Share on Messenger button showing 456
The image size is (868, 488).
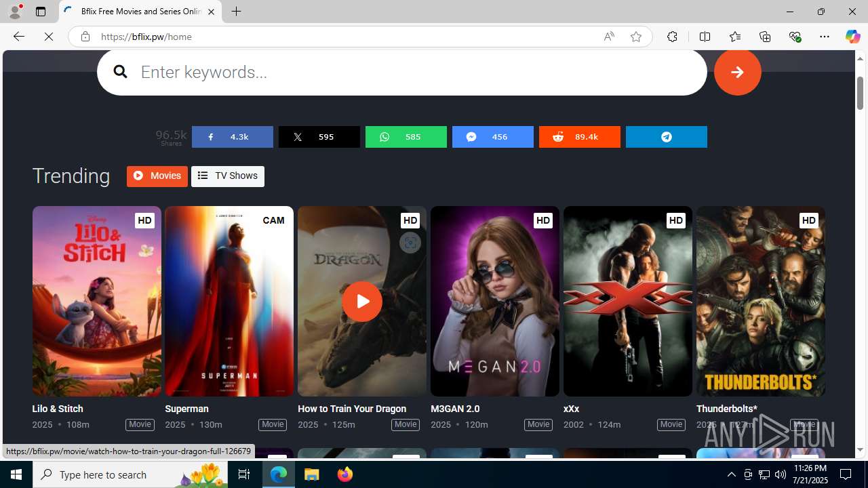492,137
